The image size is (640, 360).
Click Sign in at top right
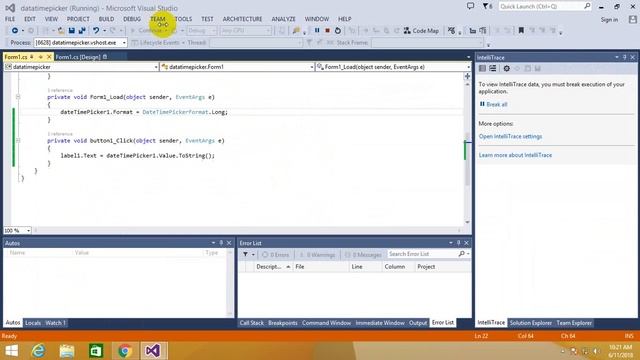tap(609, 20)
